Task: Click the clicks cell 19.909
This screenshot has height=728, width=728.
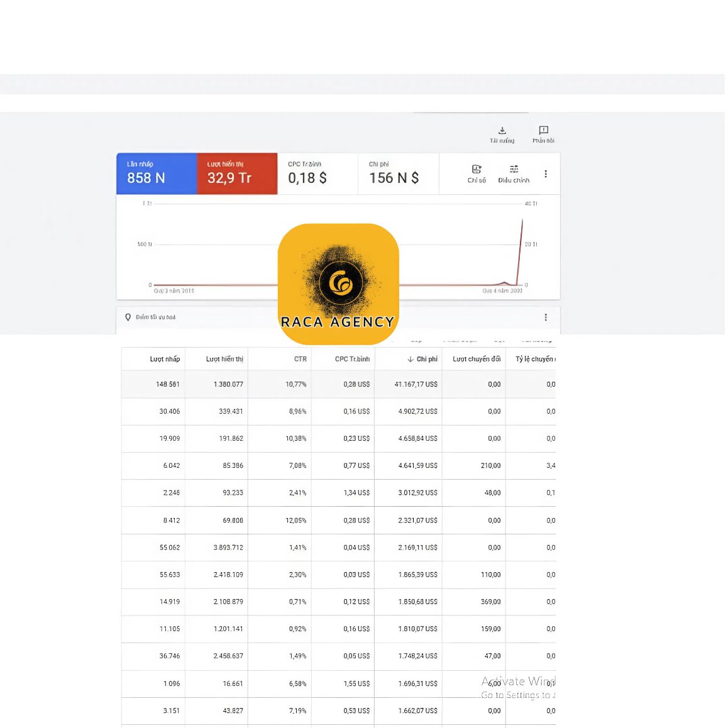Action: click(x=170, y=438)
